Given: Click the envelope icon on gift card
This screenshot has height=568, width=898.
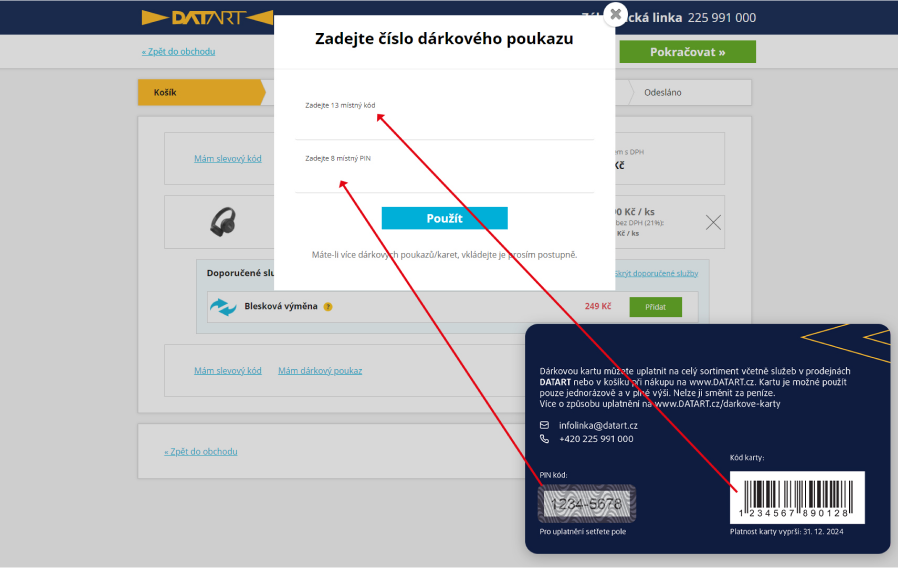Looking at the screenshot, I should pos(545,425).
